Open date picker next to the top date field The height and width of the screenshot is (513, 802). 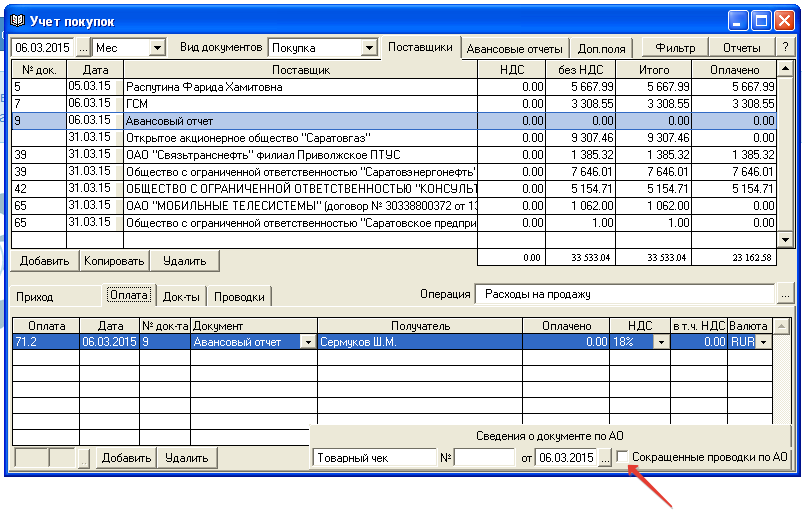(x=83, y=48)
